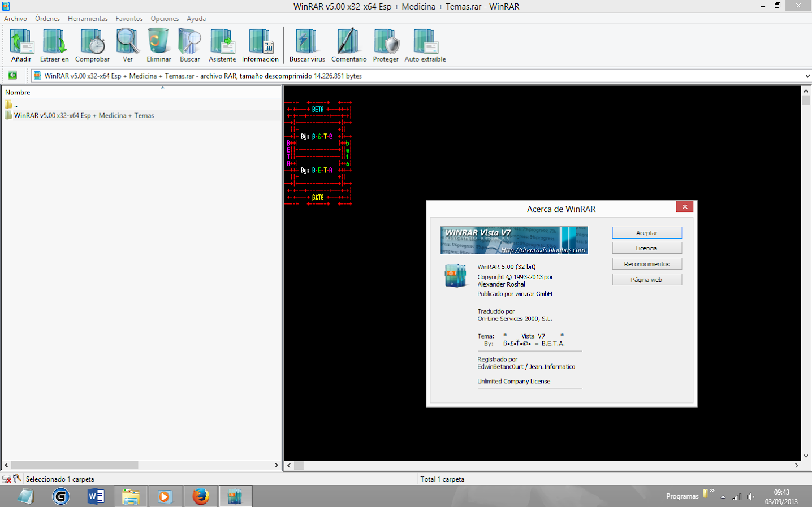The width and height of the screenshot is (812, 507).
Task: Open the Comentario tool icon
Action: click(349, 45)
